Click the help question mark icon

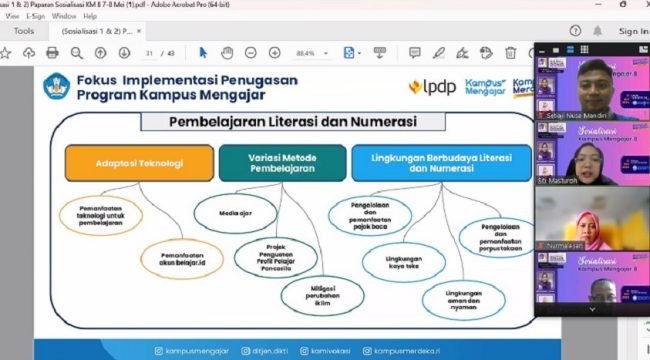click(x=575, y=31)
